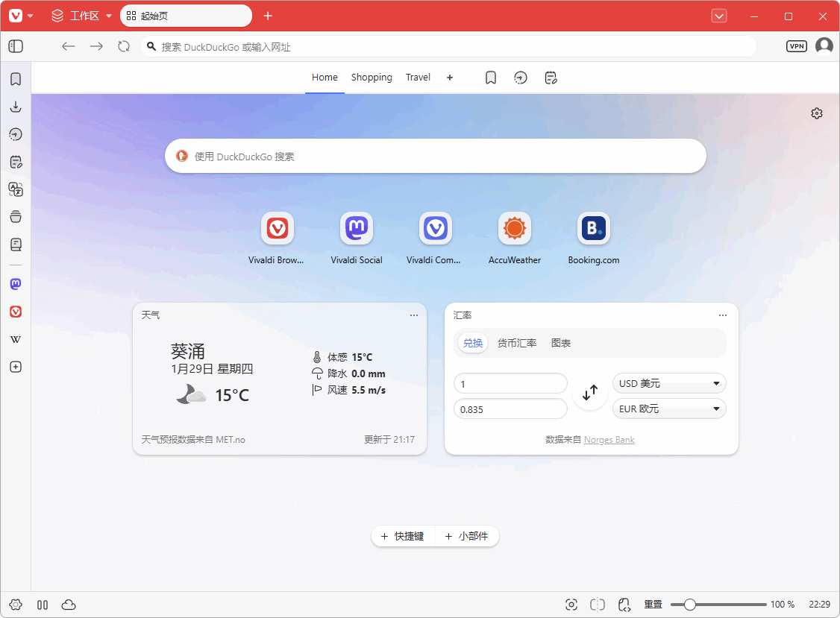Swap currencies with the arrows button
The image size is (840, 618).
(x=590, y=391)
